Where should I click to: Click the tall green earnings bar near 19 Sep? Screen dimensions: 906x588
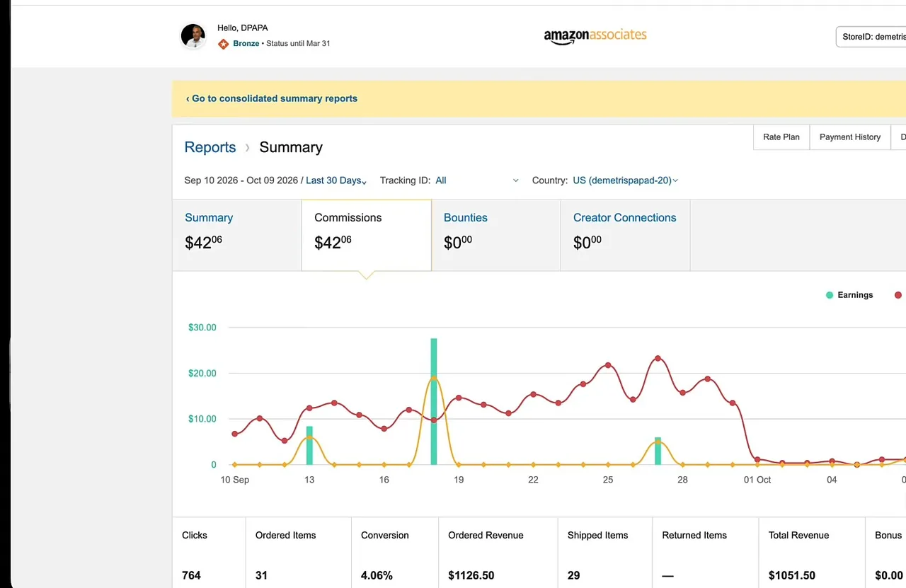(x=434, y=401)
